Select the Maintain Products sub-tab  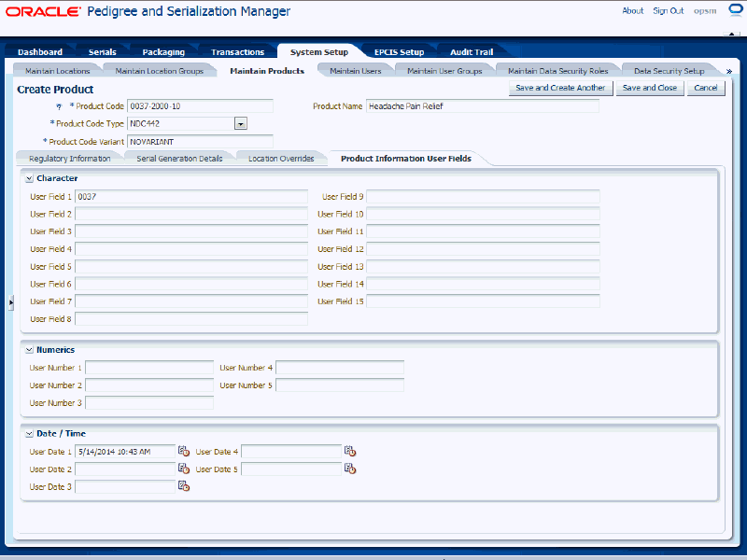[x=267, y=71]
